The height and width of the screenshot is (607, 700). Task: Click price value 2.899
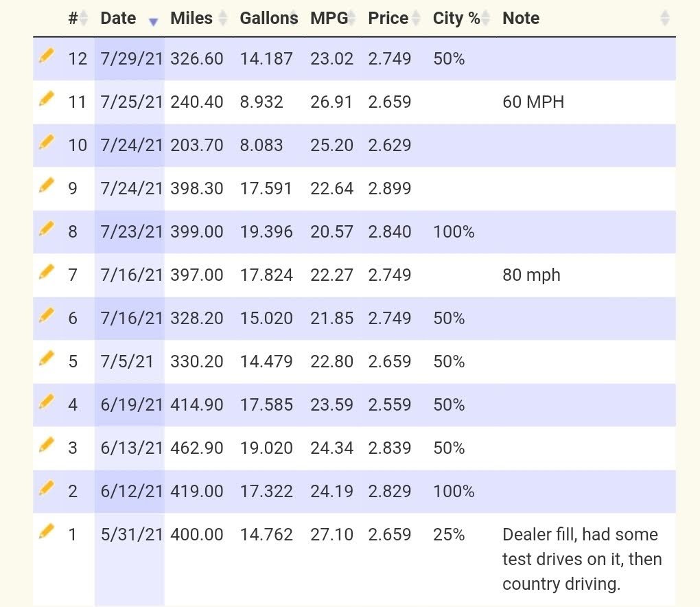pyautogui.click(x=390, y=189)
